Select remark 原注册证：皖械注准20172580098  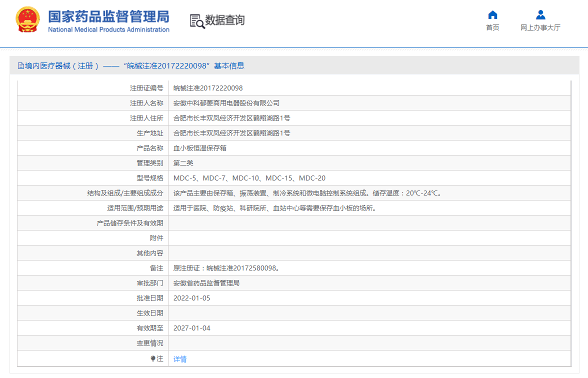tap(225, 268)
